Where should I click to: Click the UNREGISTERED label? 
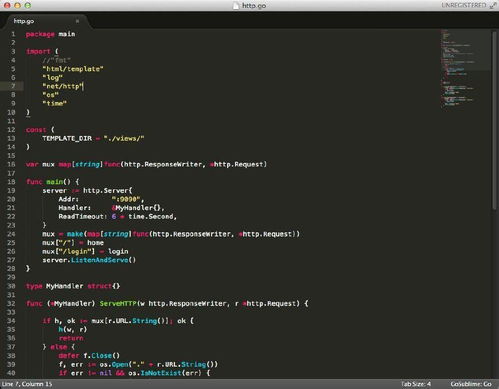pos(464,5)
